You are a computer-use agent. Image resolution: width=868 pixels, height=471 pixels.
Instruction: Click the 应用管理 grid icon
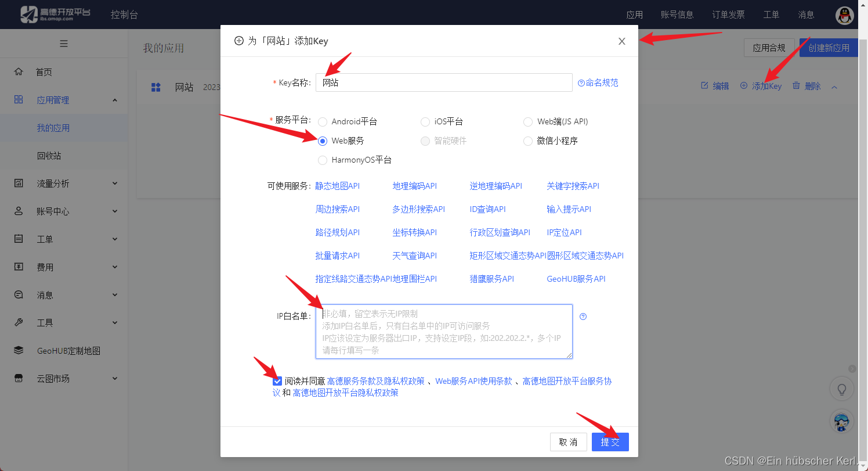point(19,100)
